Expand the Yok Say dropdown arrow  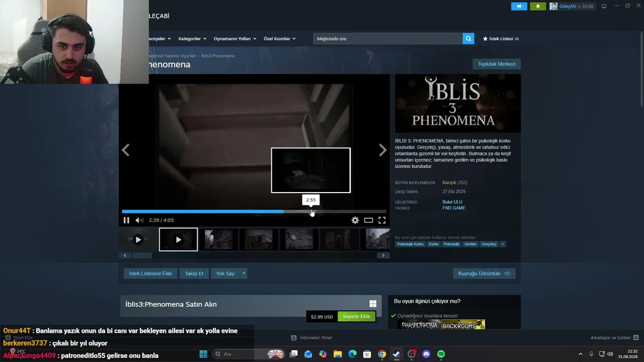click(x=244, y=274)
